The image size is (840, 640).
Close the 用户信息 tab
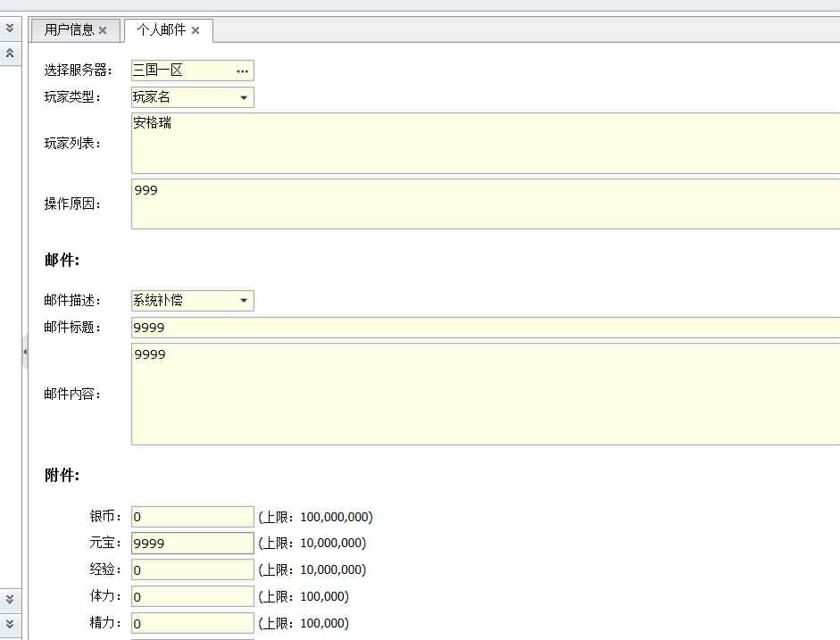(x=103, y=30)
